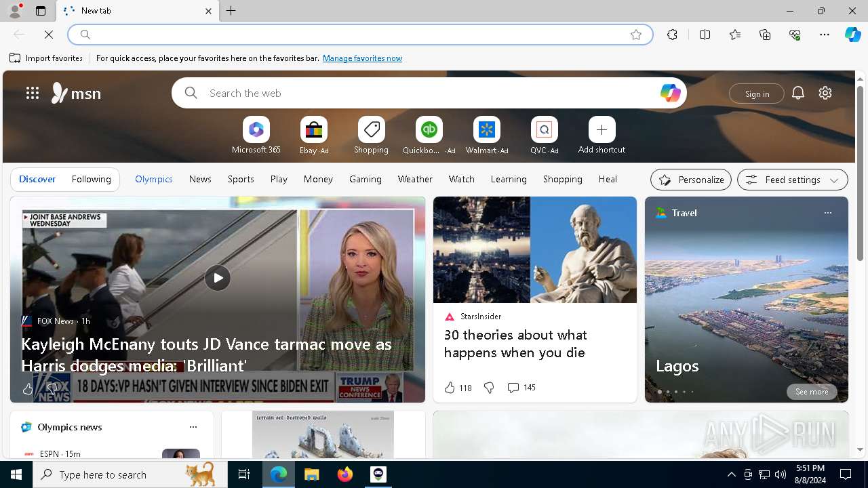Toggle Split screen in Edge toolbar

(705, 35)
